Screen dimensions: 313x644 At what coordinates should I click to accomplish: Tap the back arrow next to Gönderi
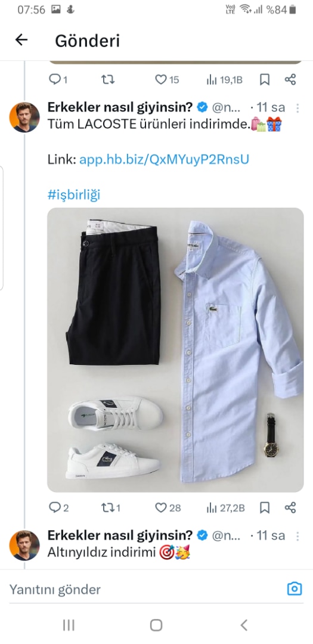(x=21, y=40)
